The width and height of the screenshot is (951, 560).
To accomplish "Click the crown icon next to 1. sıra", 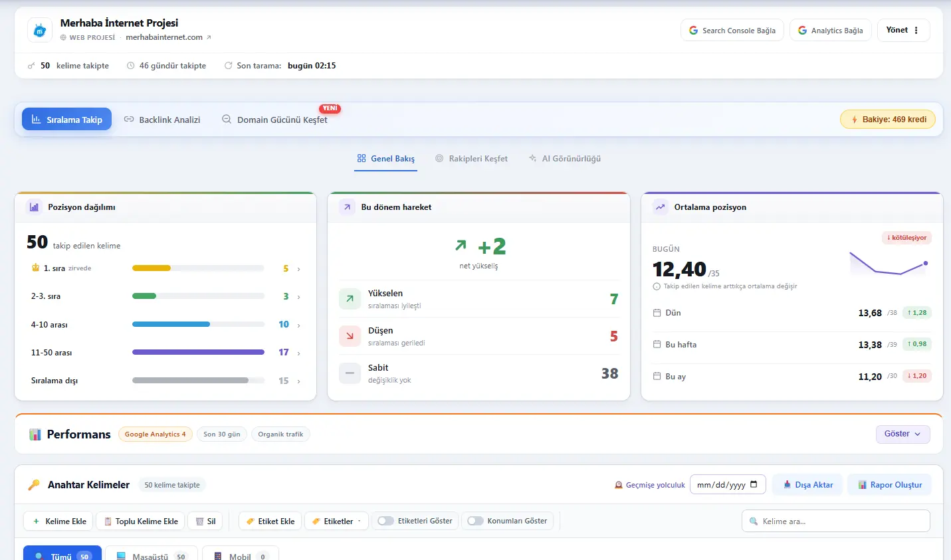I will pyautogui.click(x=36, y=268).
